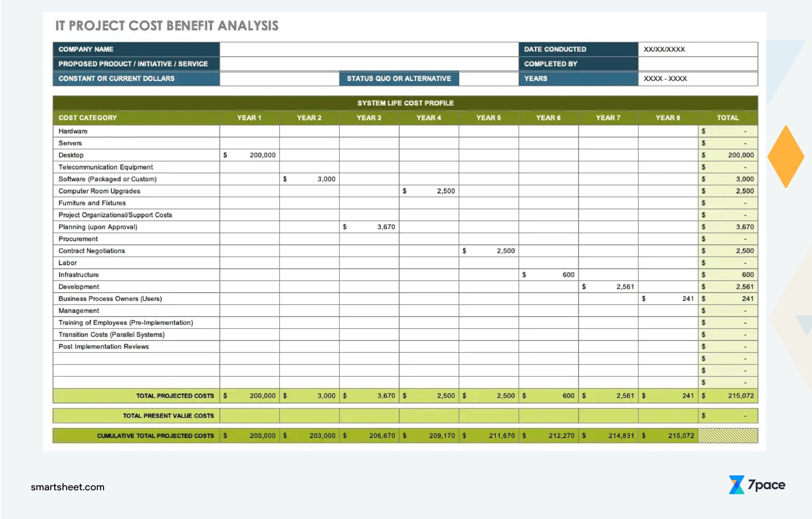Select cumulative Year 4 value 209,170
Viewport: 812px width, 519px height.
point(429,436)
